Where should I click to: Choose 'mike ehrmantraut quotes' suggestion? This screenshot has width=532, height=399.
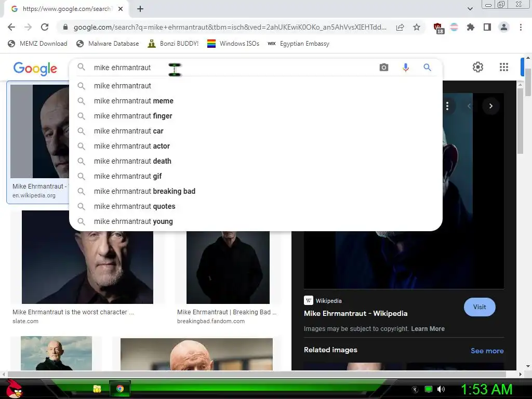pyautogui.click(x=256, y=206)
